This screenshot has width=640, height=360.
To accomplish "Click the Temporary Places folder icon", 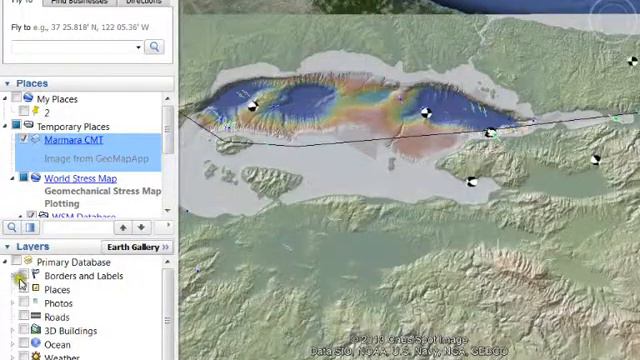I will tap(29, 124).
